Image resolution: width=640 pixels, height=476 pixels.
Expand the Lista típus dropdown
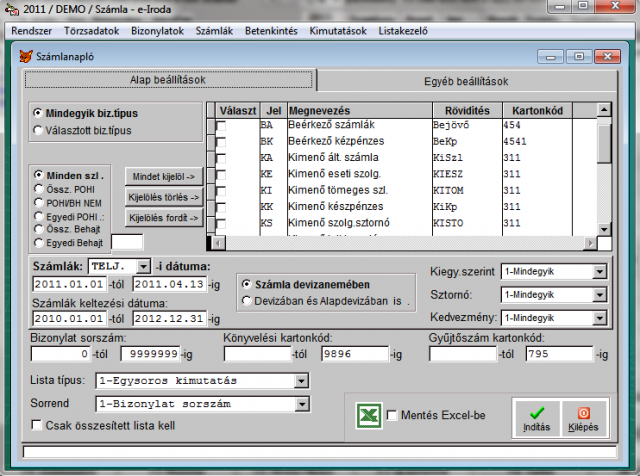[x=302, y=381]
